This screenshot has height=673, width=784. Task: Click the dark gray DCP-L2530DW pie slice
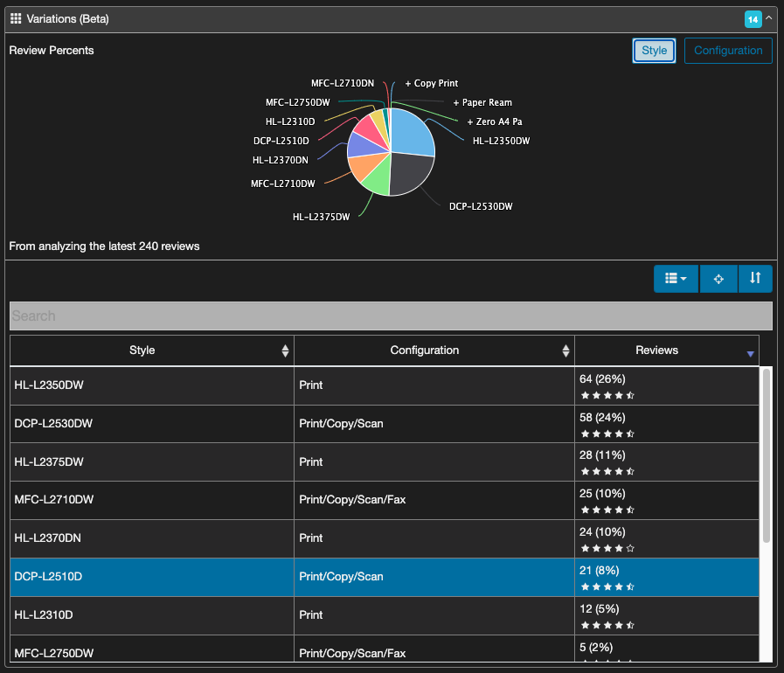(412, 174)
